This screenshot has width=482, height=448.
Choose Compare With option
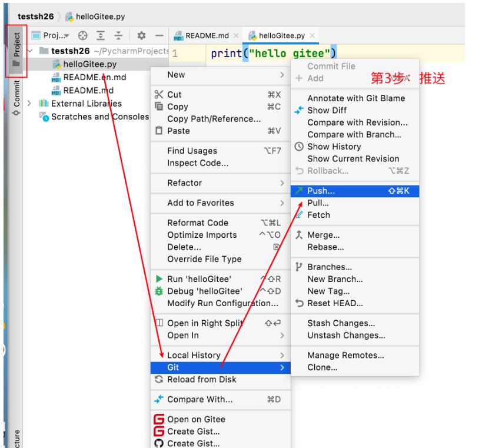[x=221, y=399]
